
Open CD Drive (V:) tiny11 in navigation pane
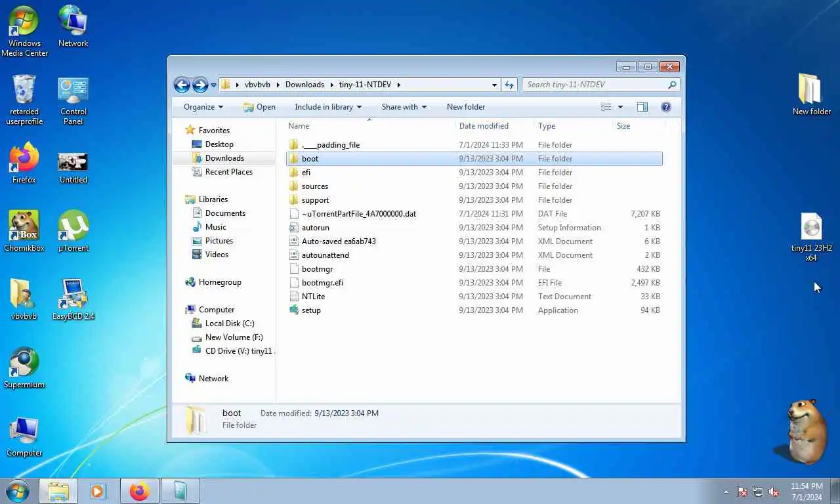click(238, 351)
